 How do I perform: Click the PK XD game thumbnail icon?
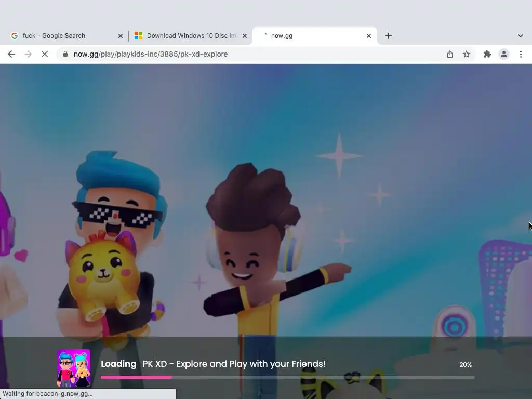click(x=74, y=368)
